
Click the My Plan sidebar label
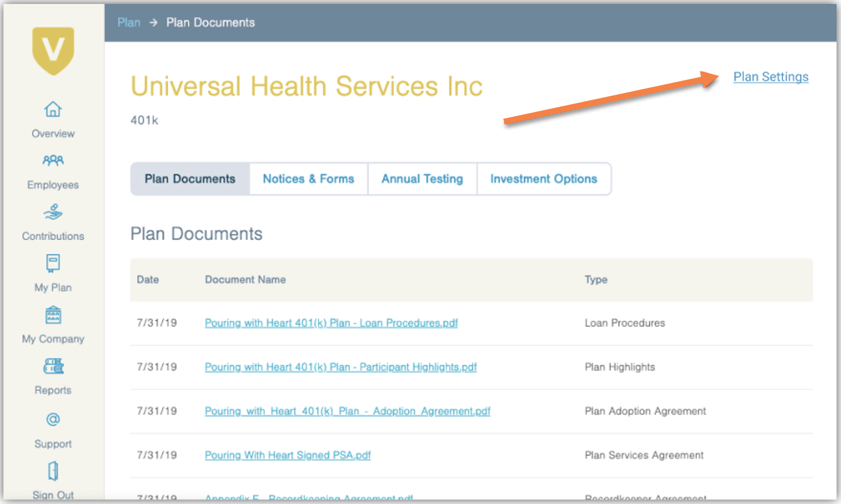[53, 288]
